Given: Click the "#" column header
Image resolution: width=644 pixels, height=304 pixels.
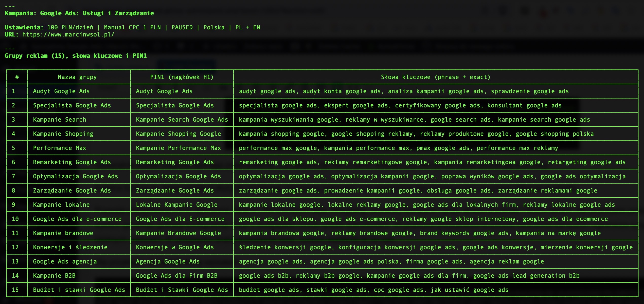Looking at the screenshot, I should [x=17, y=77].
